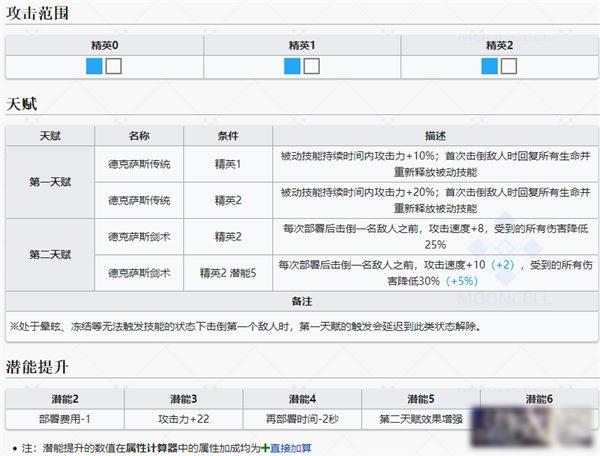Click the 备注 header row
This screenshot has height=456, width=600.
pyautogui.click(x=302, y=301)
